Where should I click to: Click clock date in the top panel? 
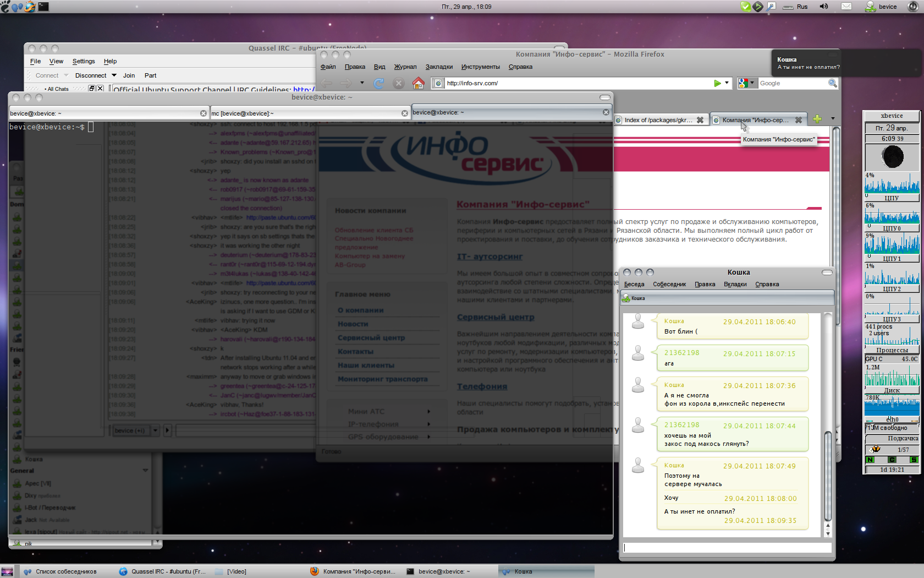pyautogui.click(x=466, y=7)
